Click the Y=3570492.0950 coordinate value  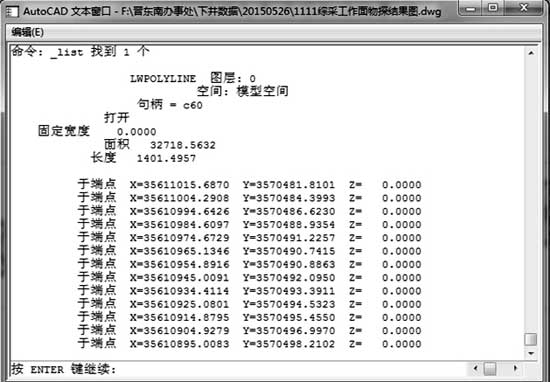[289, 278]
